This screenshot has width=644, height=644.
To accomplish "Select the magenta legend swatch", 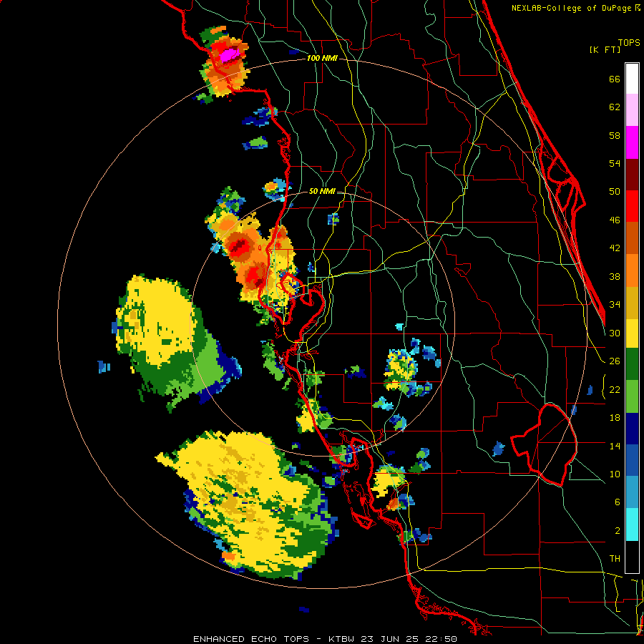I will coord(632,142).
